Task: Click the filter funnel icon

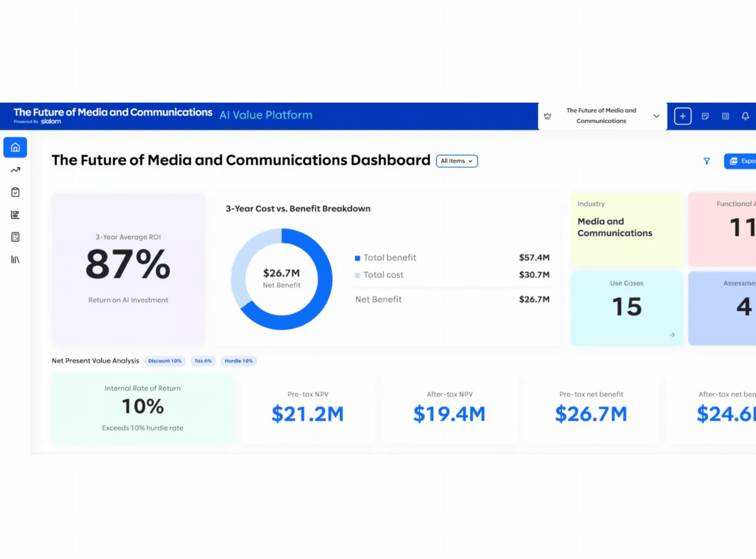Action: click(707, 161)
